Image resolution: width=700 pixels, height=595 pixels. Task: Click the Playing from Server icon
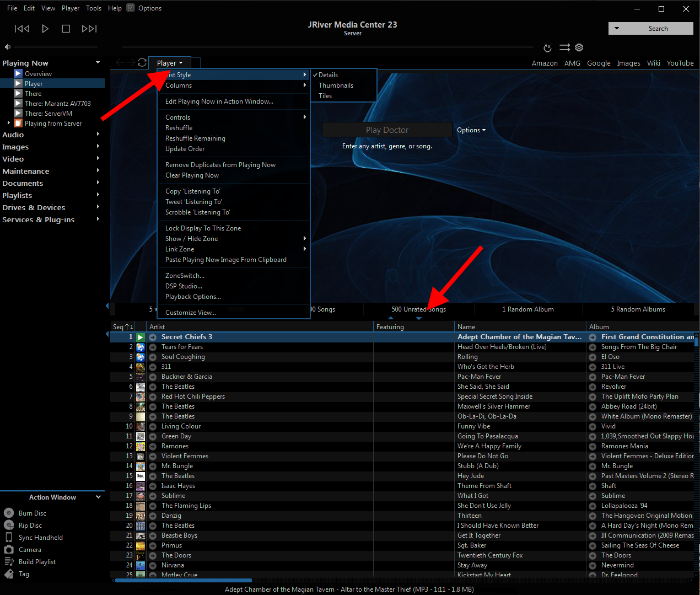[x=18, y=123]
